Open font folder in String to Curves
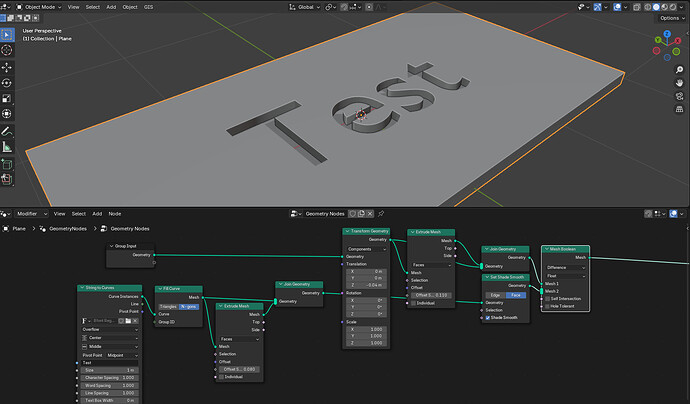 pos(128,321)
